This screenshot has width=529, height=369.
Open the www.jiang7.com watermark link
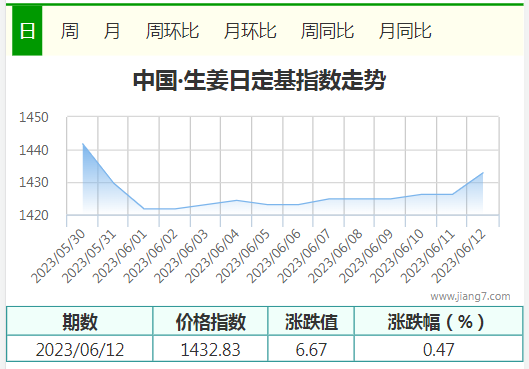coord(470,296)
